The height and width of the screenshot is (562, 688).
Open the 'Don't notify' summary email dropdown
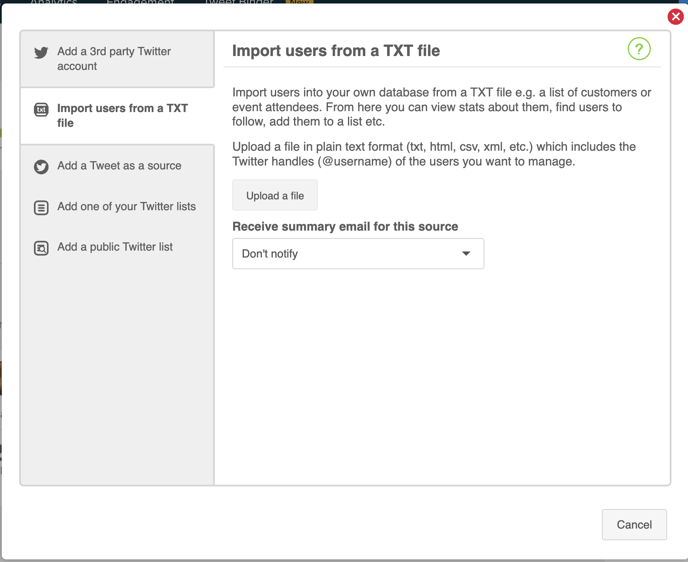[358, 254]
